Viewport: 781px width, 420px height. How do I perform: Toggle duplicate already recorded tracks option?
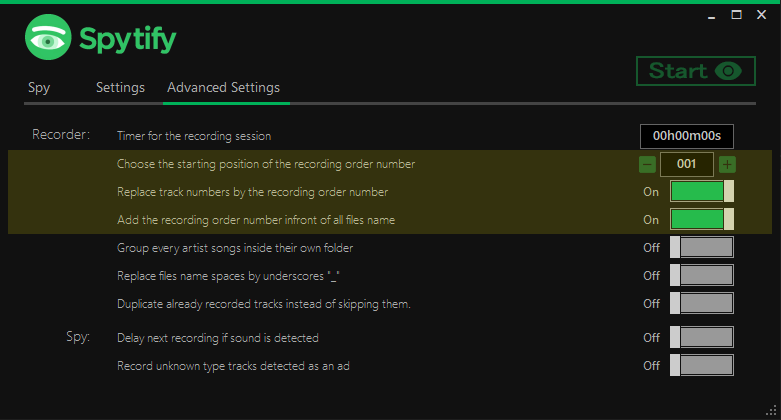[x=701, y=303]
